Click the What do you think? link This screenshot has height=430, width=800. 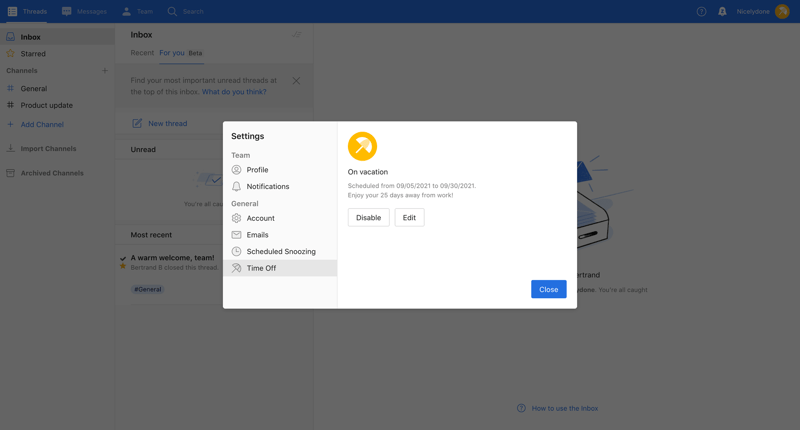pyautogui.click(x=234, y=92)
